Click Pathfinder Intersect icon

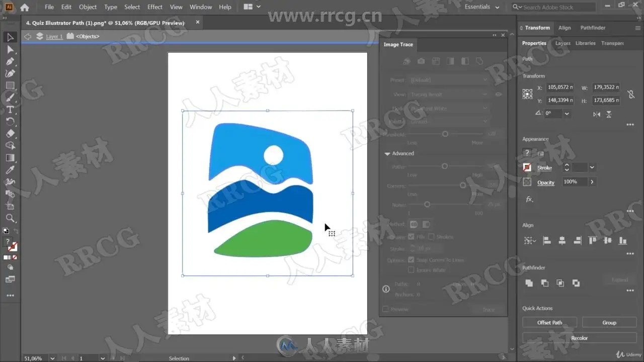point(560,283)
